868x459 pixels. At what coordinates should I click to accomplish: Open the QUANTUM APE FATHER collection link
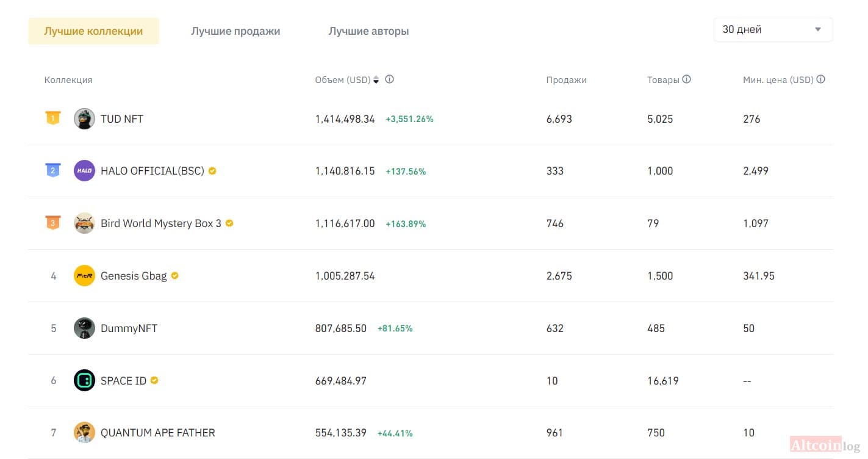pos(158,433)
